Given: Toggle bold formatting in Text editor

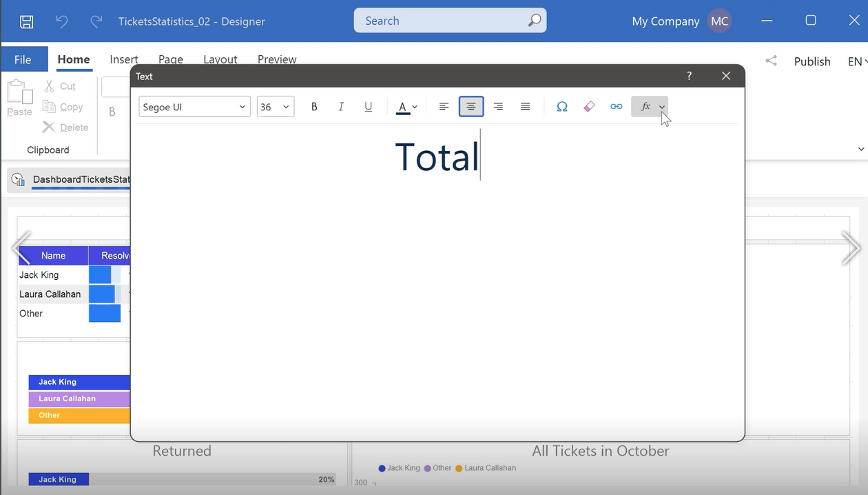Looking at the screenshot, I should pos(314,107).
